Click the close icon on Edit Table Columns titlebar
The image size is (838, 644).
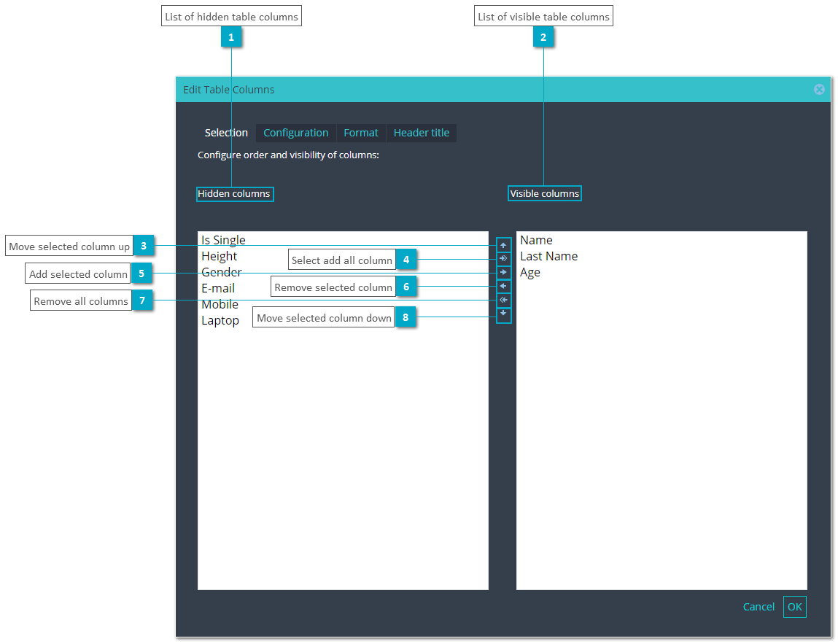click(819, 89)
